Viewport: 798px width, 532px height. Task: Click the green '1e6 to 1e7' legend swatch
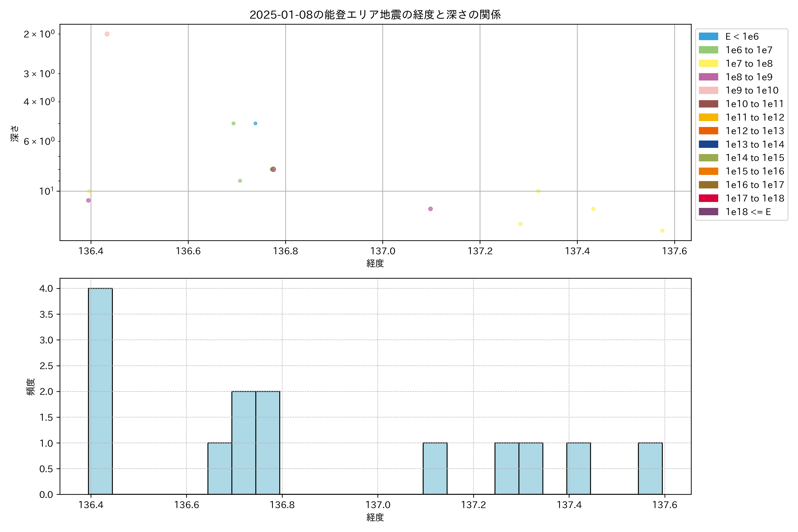708,50
